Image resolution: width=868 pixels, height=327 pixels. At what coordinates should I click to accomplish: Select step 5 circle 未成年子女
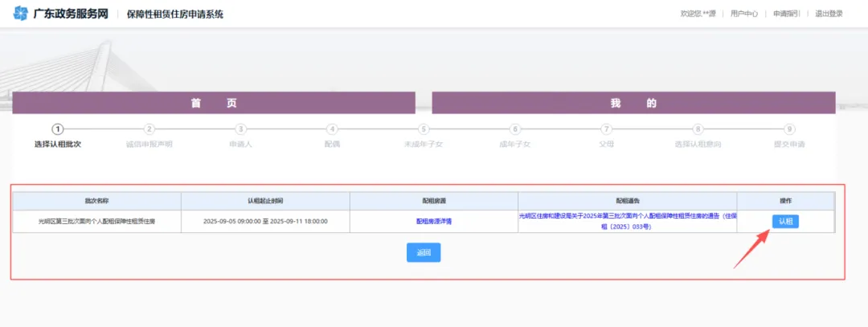(424, 129)
